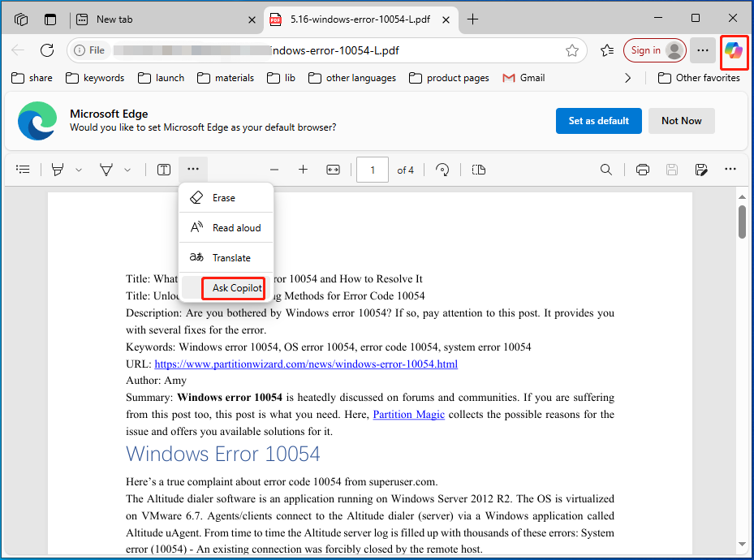This screenshot has height=560, width=754.
Task: Open the lib bookmarks folder
Action: click(282, 78)
